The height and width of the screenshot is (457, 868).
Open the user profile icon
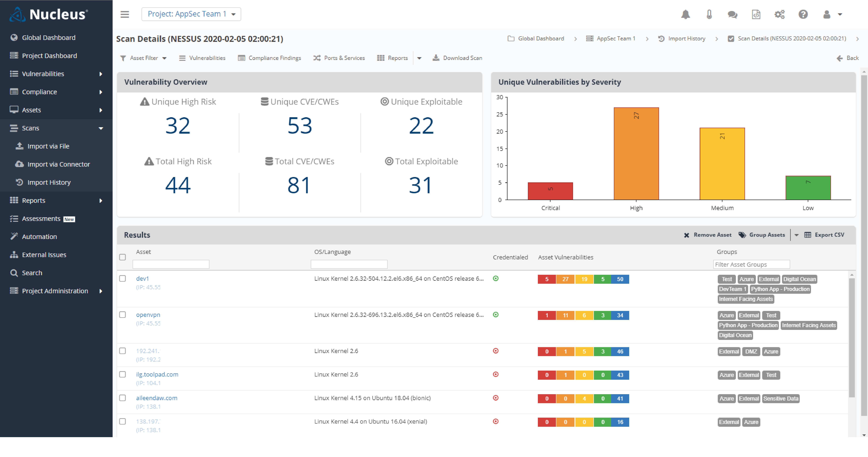click(827, 14)
